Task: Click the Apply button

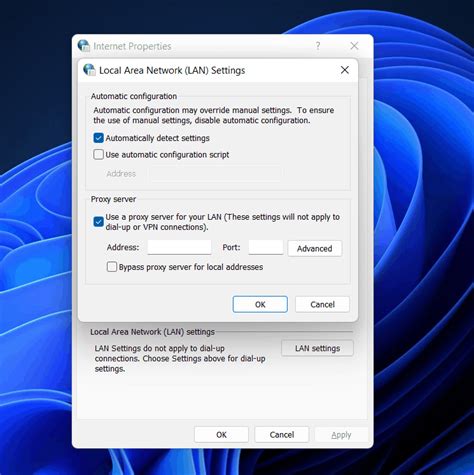Action: (x=341, y=435)
